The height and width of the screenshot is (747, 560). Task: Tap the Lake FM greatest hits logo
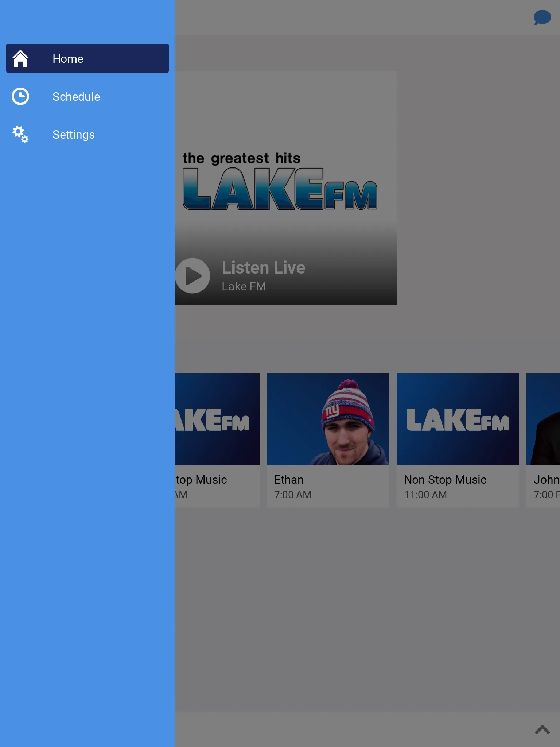(x=280, y=181)
